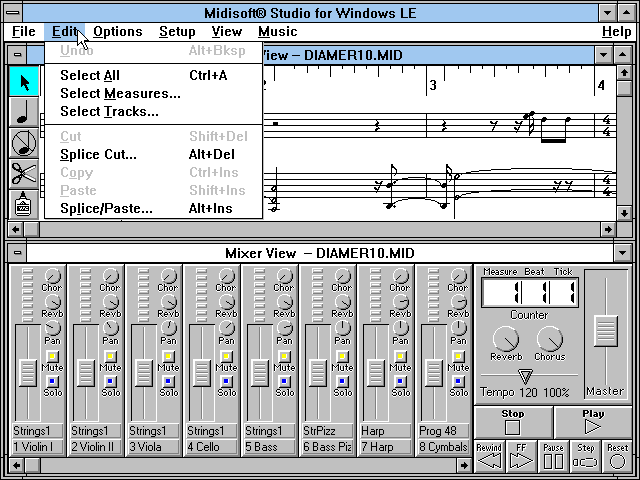Click the Stop transport button
This screenshot has width=640, height=480.
pyautogui.click(x=513, y=422)
